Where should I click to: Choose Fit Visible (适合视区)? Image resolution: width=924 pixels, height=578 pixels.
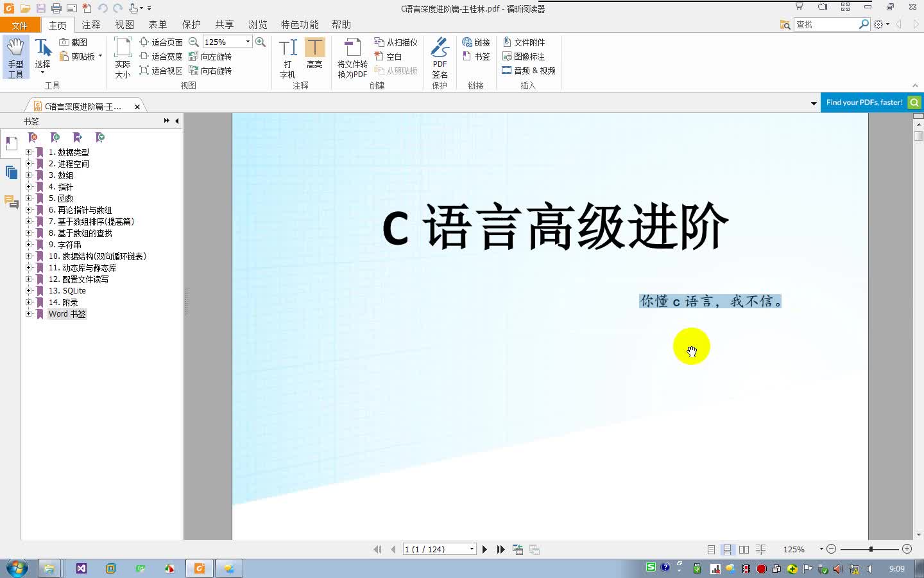(x=161, y=71)
